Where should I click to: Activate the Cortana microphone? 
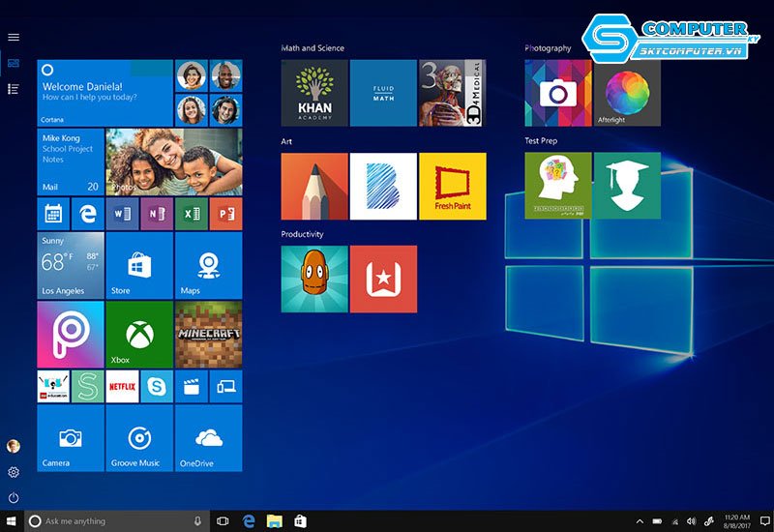pos(197,521)
